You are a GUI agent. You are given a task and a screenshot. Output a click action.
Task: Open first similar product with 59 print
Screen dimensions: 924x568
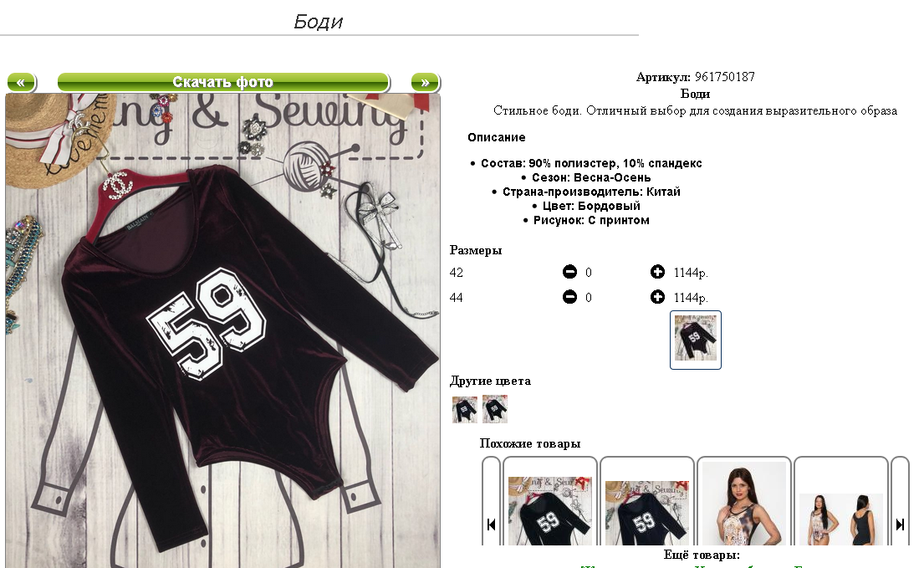(550, 510)
